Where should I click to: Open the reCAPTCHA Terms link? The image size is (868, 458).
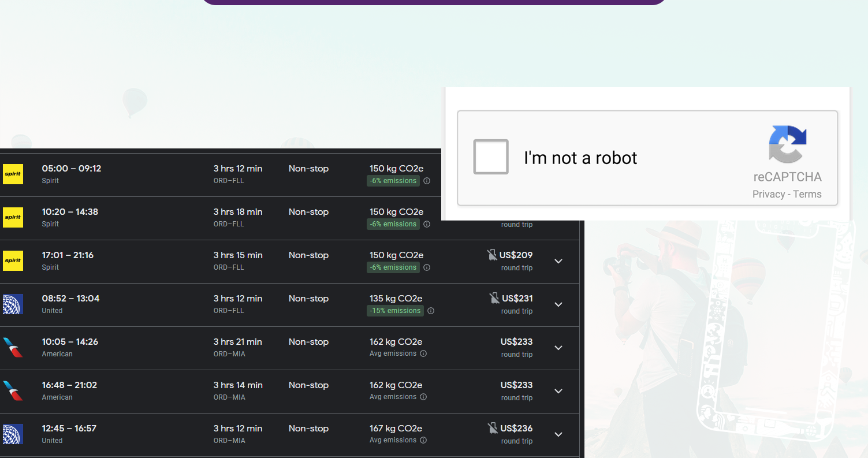tap(807, 194)
